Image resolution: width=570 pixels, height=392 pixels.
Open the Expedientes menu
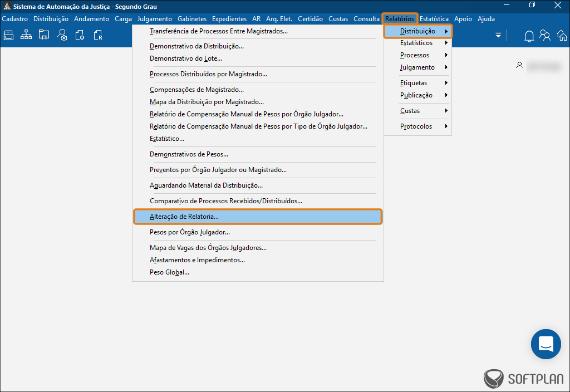229,19
